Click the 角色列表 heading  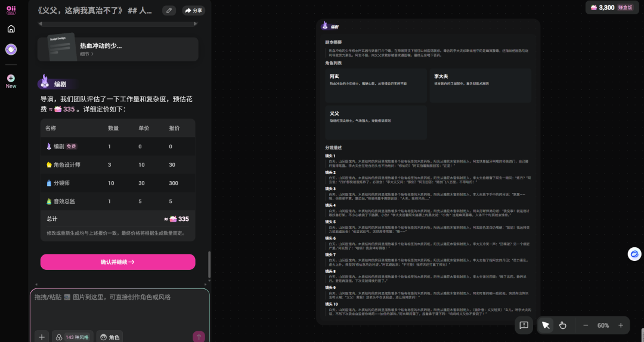pos(333,63)
